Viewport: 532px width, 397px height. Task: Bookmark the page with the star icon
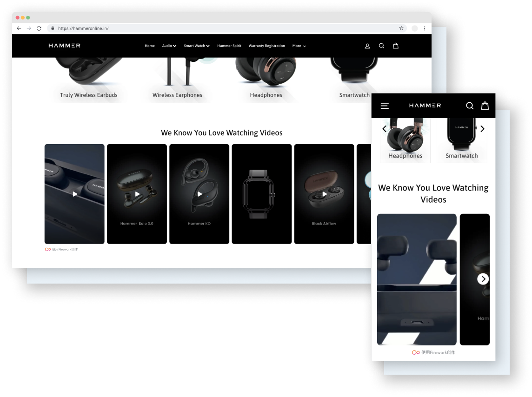(401, 28)
